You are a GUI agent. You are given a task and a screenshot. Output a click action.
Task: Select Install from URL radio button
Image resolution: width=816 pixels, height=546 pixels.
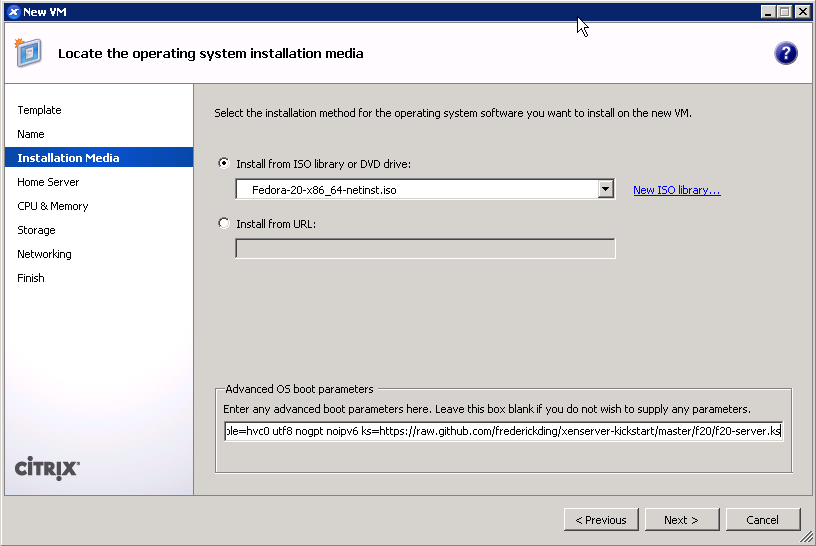[224, 223]
